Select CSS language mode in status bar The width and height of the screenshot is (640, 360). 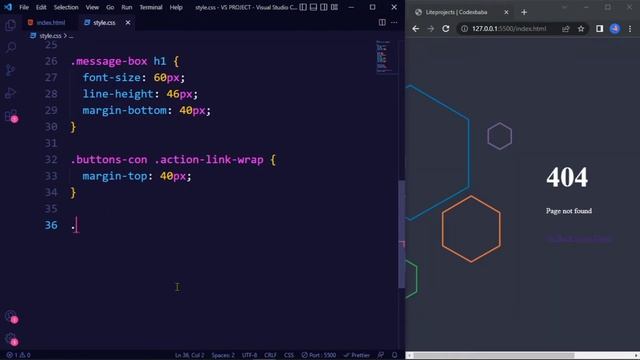[x=289, y=355]
